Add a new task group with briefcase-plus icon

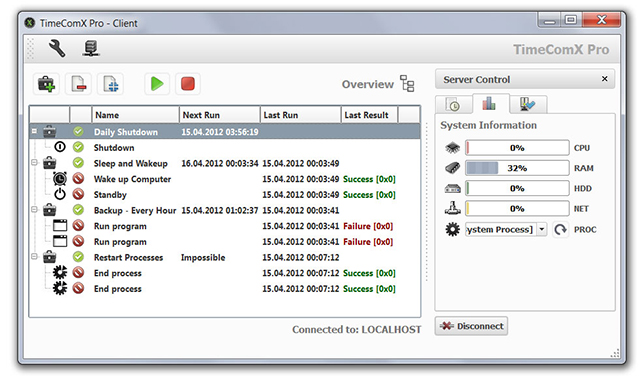tap(46, 84)
